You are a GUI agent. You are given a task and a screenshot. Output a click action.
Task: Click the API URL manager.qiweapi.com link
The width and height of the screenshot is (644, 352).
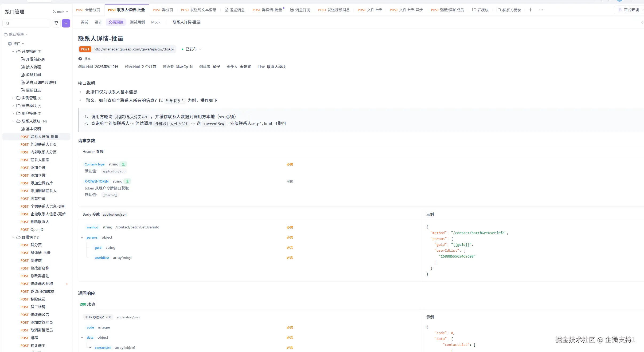click(x=134, y=49)
